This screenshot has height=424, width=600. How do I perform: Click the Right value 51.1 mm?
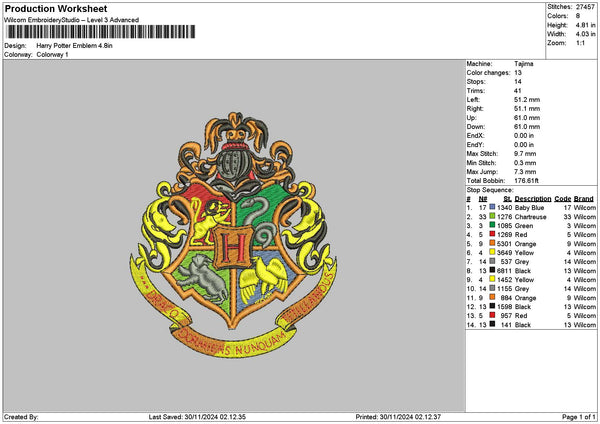[x=527, y=109]
